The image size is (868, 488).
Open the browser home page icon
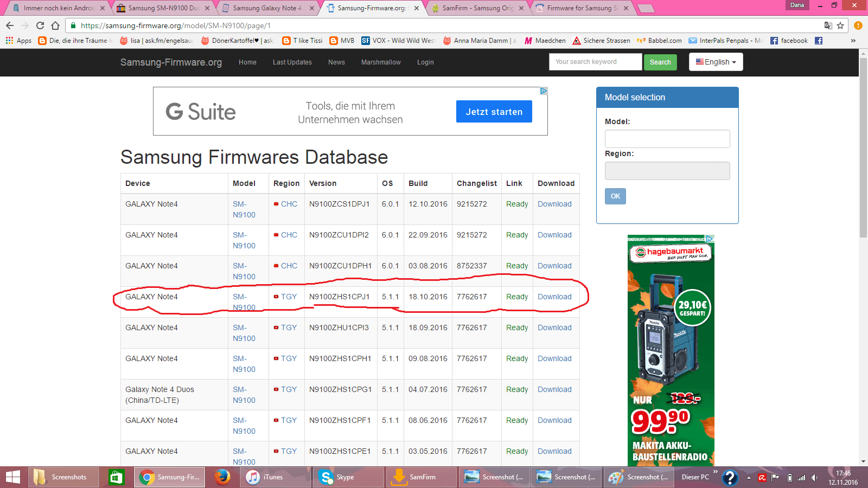(55, 25)
